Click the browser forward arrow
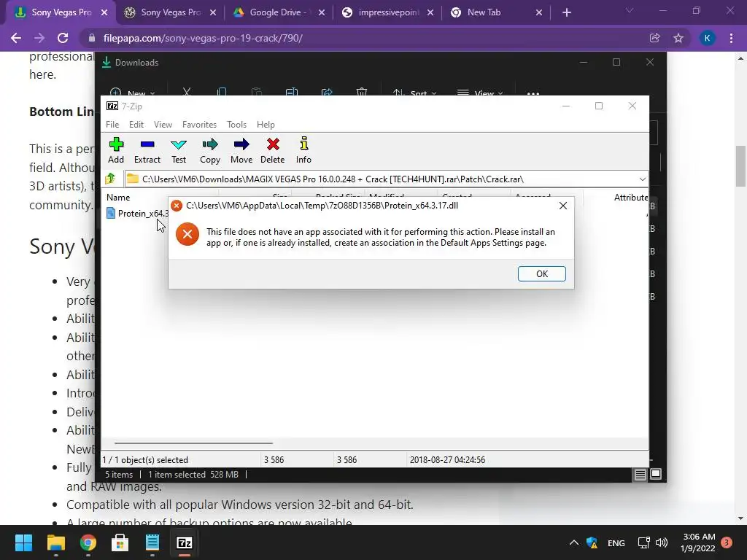 [39, 38]
